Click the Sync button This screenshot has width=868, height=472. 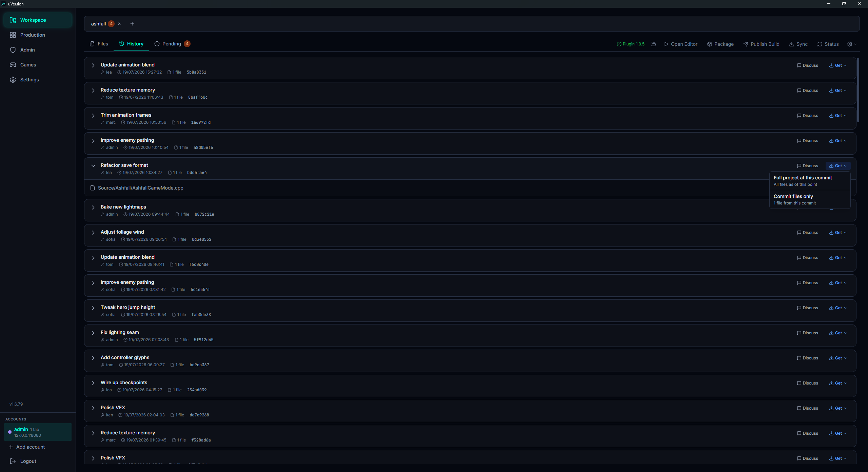pyautogui.click(x=798, y=44)
